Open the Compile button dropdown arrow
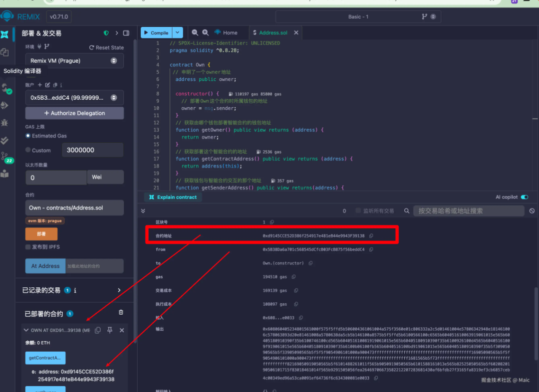The width and height of the screenshot is (539, 392). point(177,32)
